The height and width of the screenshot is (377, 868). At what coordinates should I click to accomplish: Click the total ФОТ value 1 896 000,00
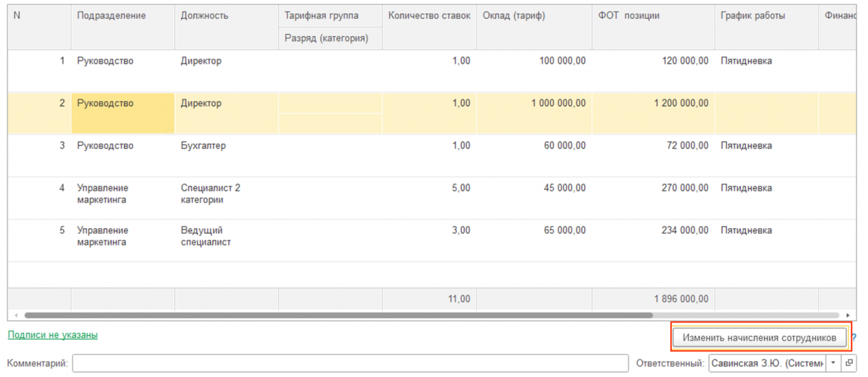pos(681,299)
